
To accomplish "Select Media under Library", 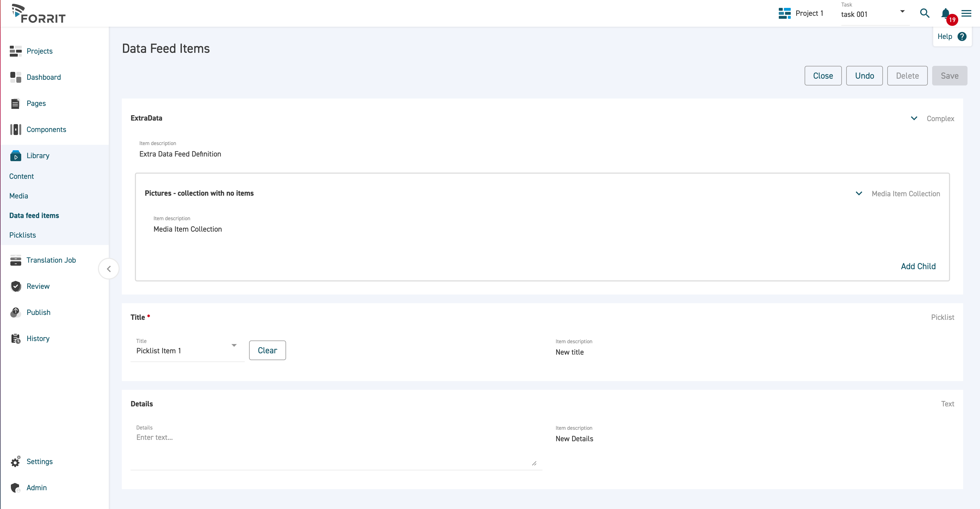I will [19, 196].
